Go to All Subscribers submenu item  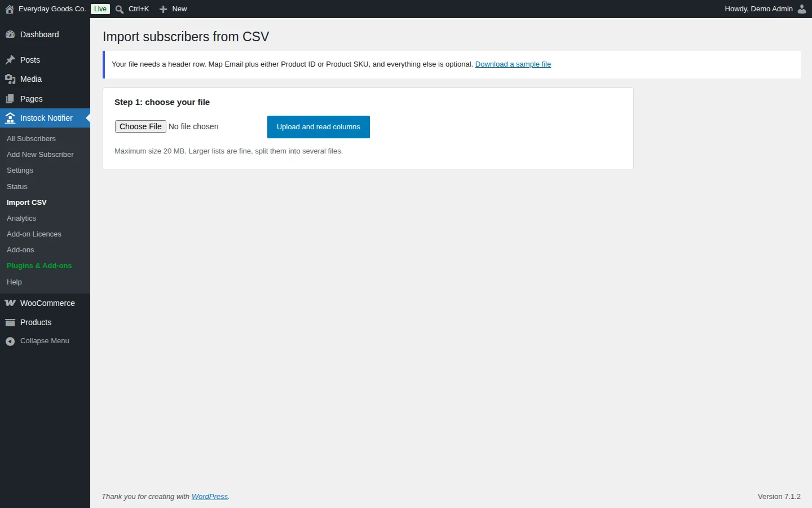(31, 139)
